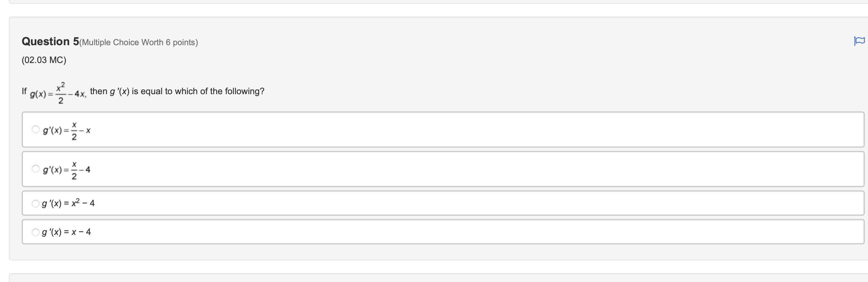The image size is (868, 282).
Task: Choose the answer option g'(x) = x/2 − 4
Action: pyautogui.click(x=66, y=169)
